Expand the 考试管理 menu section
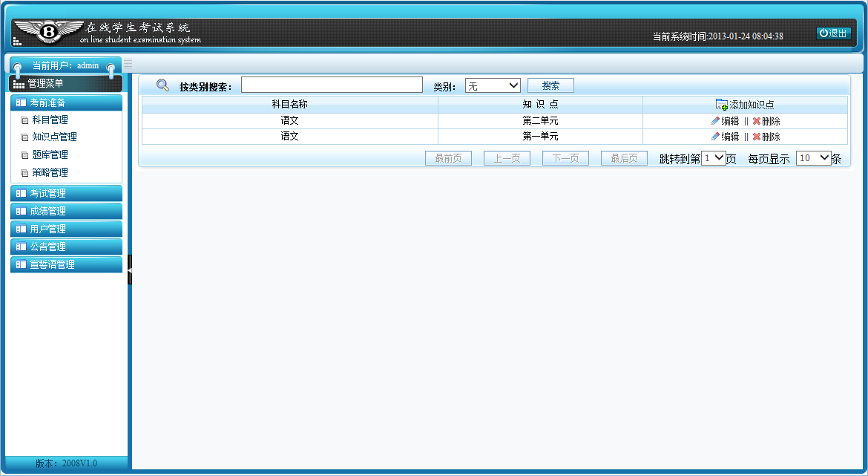The height and width of the screenshot is (476, 868). (x=66, y=193)
